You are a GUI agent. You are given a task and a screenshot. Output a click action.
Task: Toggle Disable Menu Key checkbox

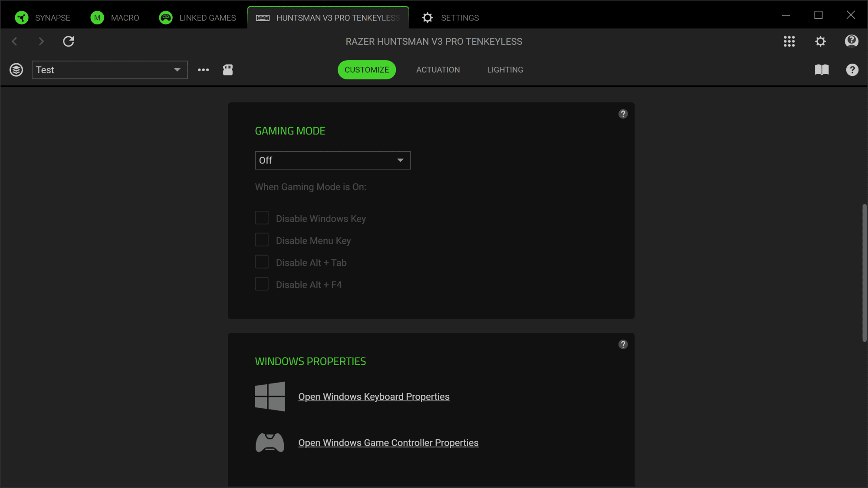coord(262,240)
